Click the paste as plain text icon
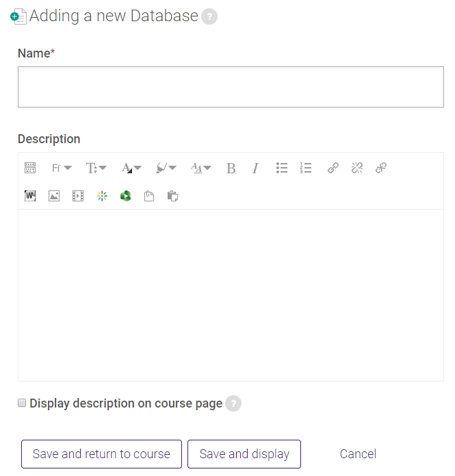Viewport: 455px width, 476px height. point(172,196)
